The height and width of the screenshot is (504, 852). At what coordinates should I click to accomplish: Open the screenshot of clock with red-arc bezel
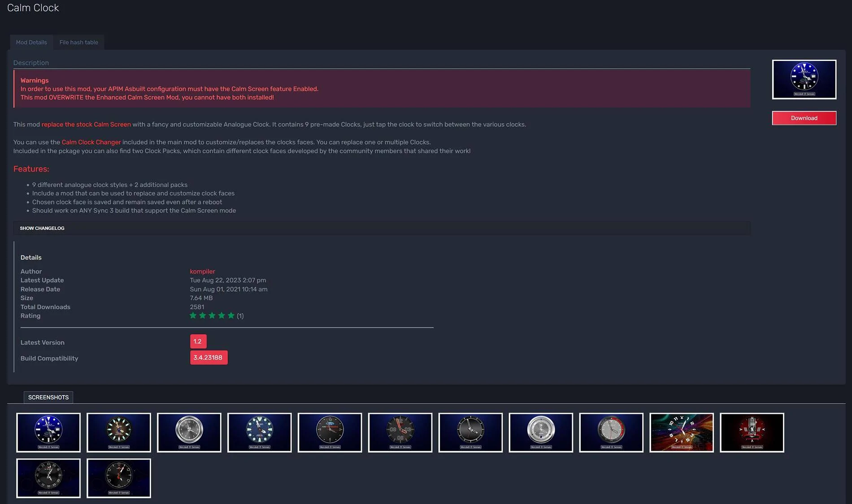pos(611,432)
